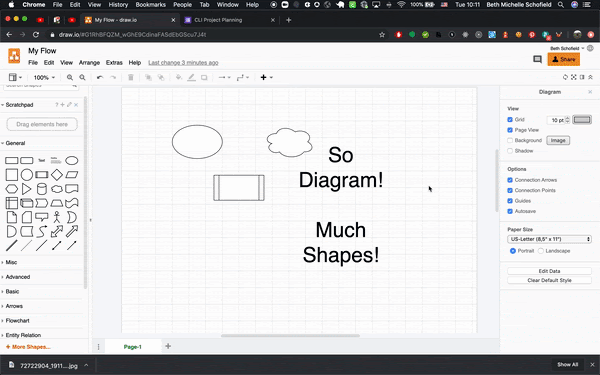Click the To Front toolbar icon

click(148, 77)
